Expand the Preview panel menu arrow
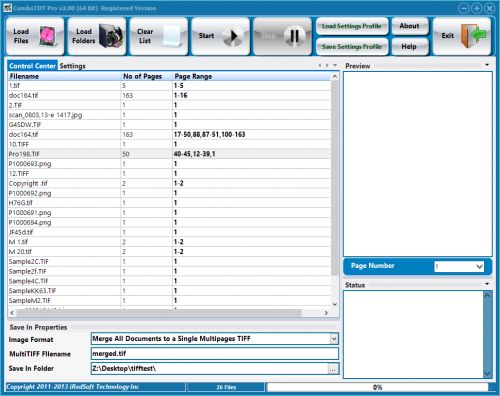 pyautogui.click(x=487, y=65)
